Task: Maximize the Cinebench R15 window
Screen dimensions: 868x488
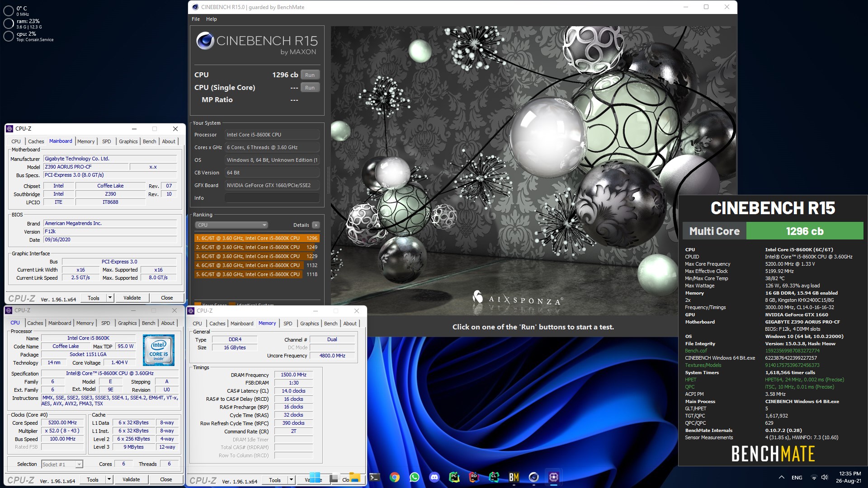Action: coord(706,7)
